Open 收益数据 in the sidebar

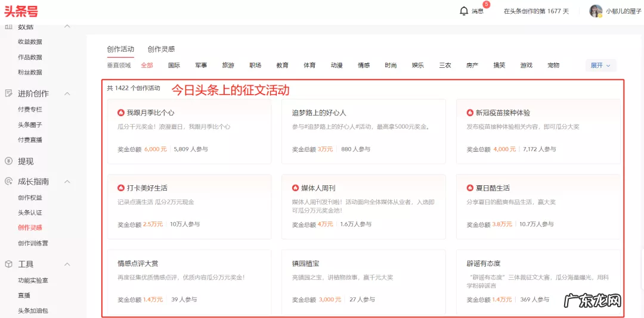pyautogui.click(x=30, y=42)
